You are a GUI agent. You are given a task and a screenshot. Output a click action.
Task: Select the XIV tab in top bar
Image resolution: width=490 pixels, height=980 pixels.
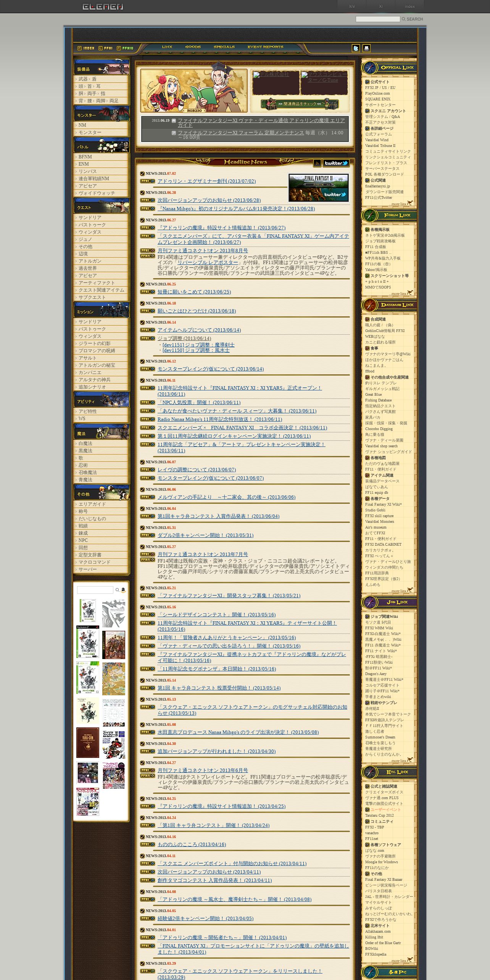(352, 6)
